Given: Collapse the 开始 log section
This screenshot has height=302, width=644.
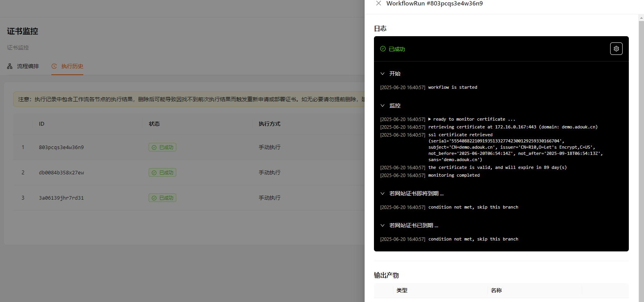Looking at the screenshot, I should (x=383, y=74).
